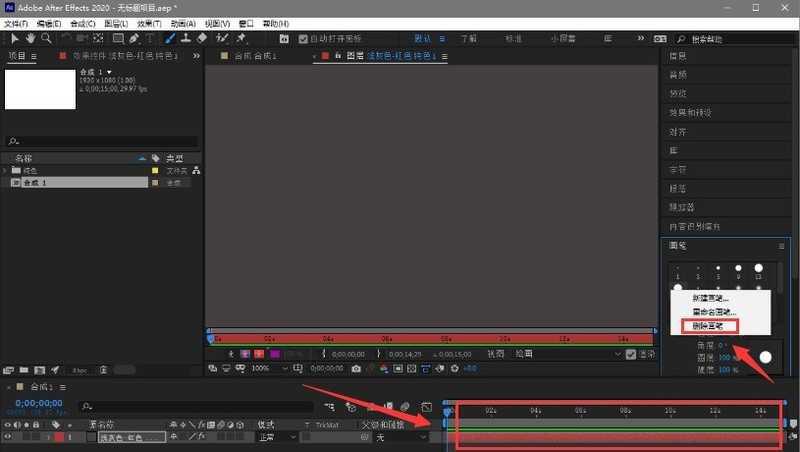Viewport: 800px width, 452px height.
Task: Select the Clone Stamp tool
Action: point(186,38)
